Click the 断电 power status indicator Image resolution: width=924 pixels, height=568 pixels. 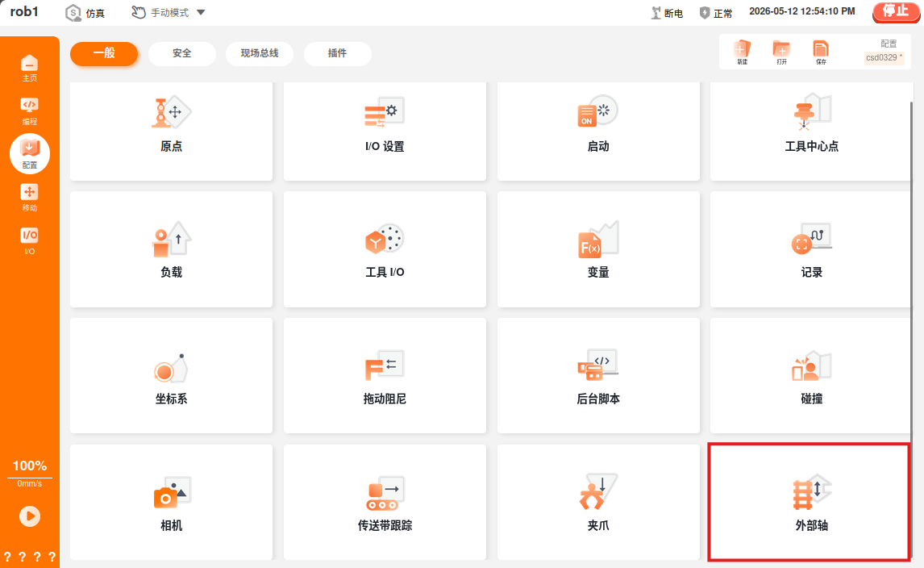[667, 13]
